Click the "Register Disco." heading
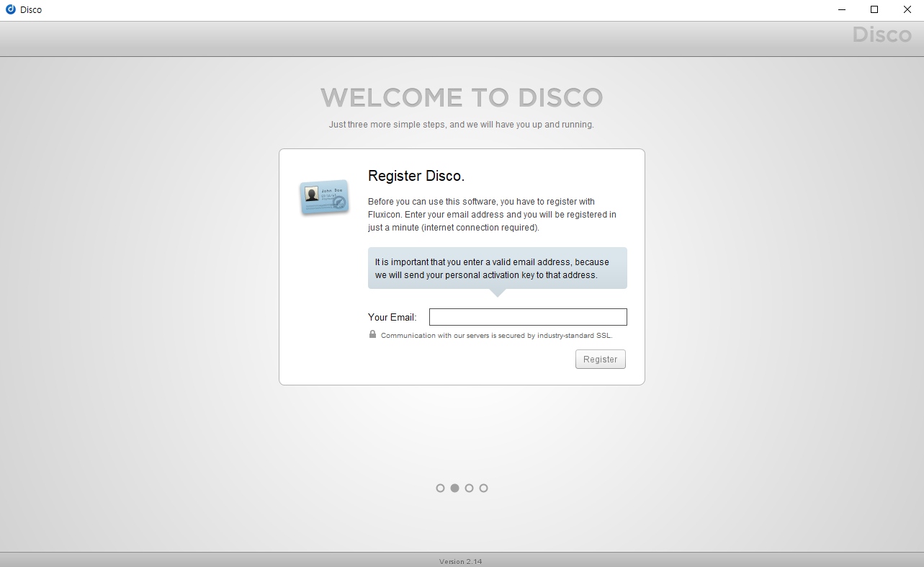Image resolution: width=924 pixels, height=567 pixels. click(x=416, y=176)
